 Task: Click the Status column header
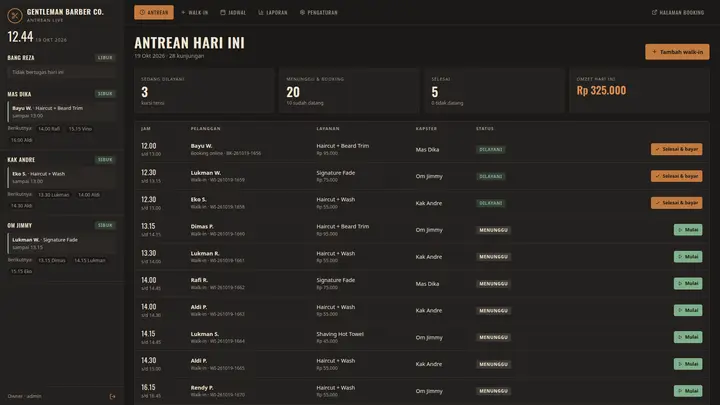pyautogui.click(x=485, y=129)
